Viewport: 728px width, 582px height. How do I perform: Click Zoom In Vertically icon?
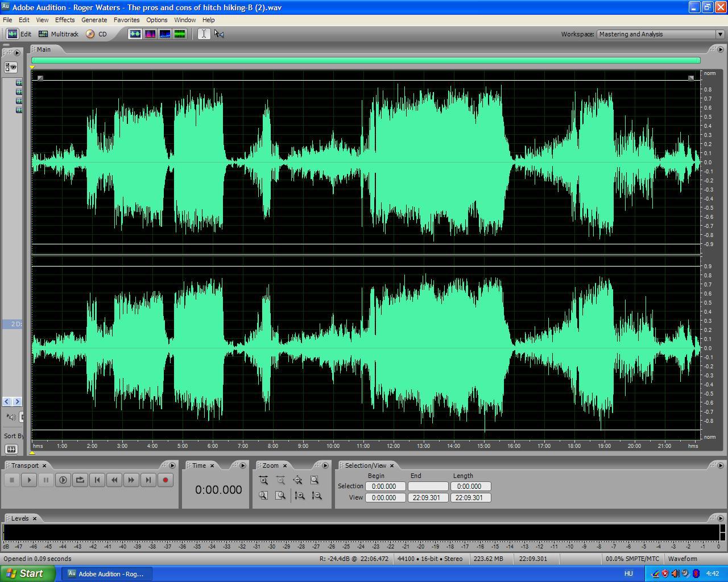pos(300,496)
